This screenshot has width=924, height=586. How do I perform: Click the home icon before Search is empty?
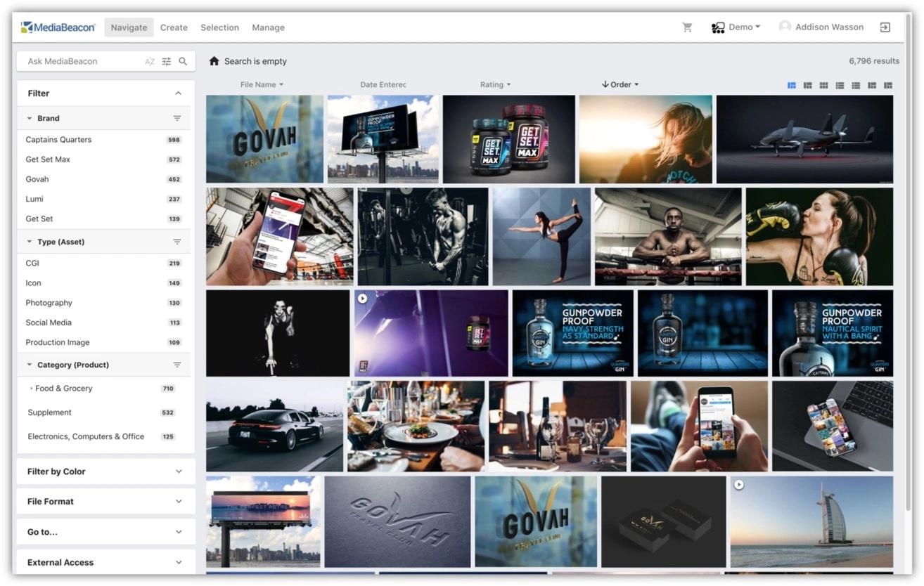point(214,61)
